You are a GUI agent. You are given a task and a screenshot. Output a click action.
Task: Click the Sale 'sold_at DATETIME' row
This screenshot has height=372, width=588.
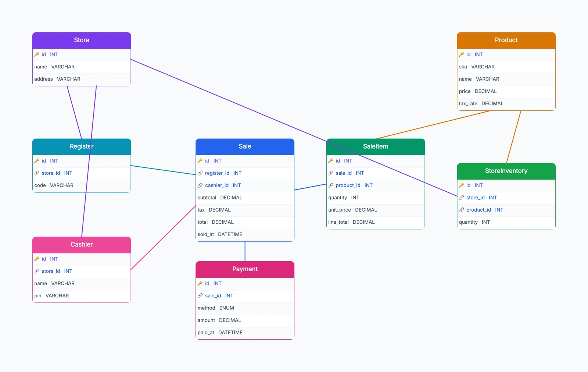click(245, 234)
